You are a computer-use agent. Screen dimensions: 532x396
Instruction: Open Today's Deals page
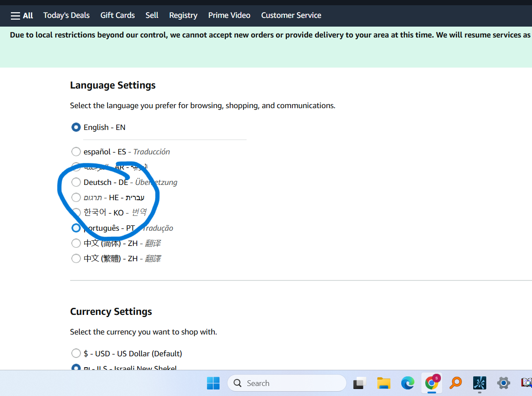tap(66, 15)
